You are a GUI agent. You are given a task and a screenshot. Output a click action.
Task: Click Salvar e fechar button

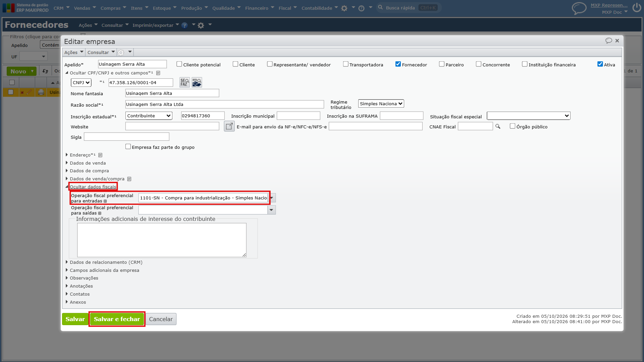117,319
